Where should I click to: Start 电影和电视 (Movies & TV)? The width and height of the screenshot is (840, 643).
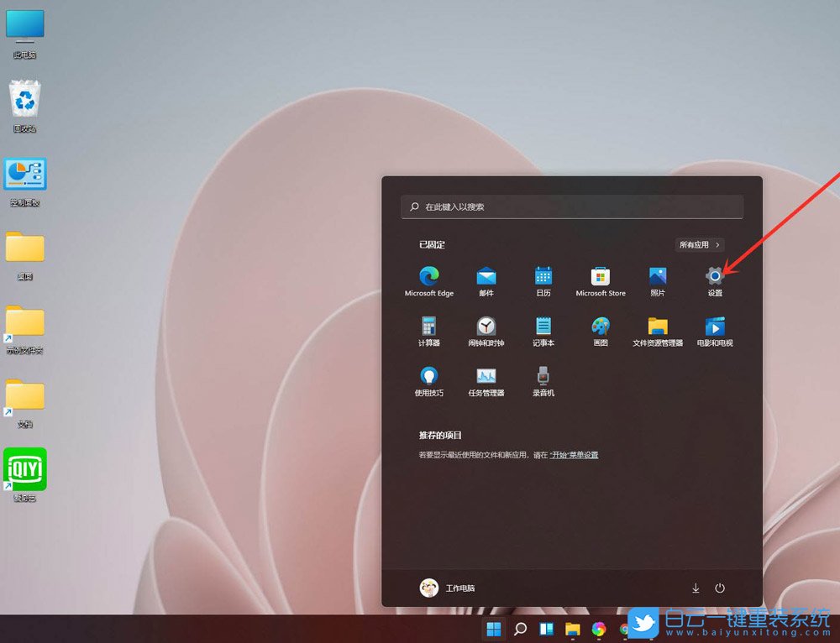click(714, 327)
